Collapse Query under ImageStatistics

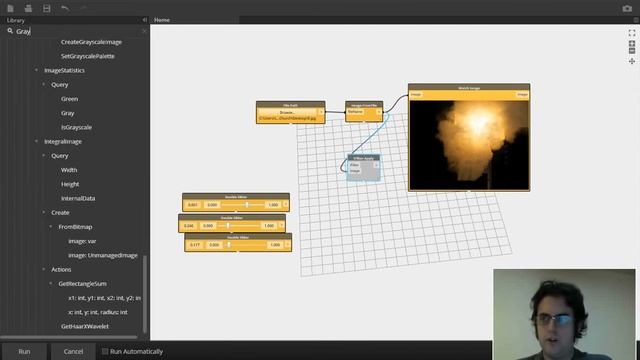(x=44, y=84)
